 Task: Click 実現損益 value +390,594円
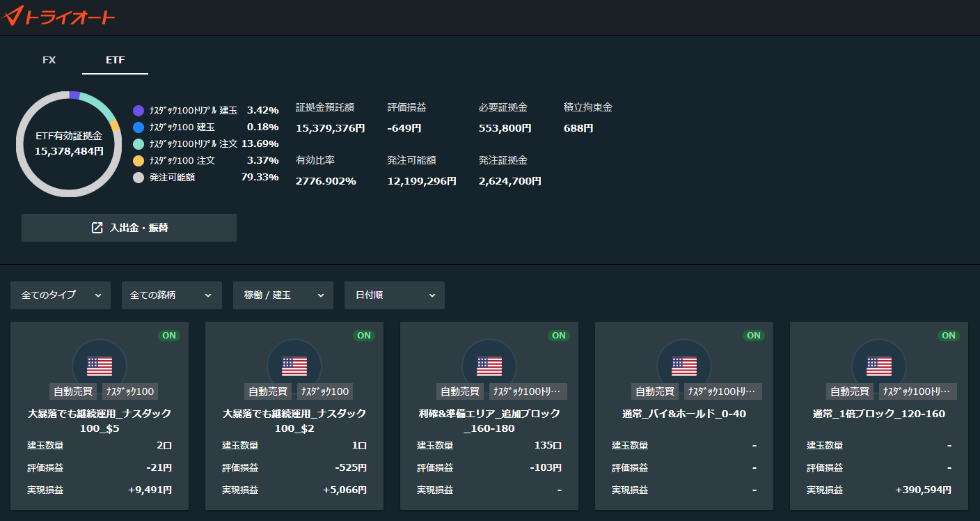click(x=924, y=490)
